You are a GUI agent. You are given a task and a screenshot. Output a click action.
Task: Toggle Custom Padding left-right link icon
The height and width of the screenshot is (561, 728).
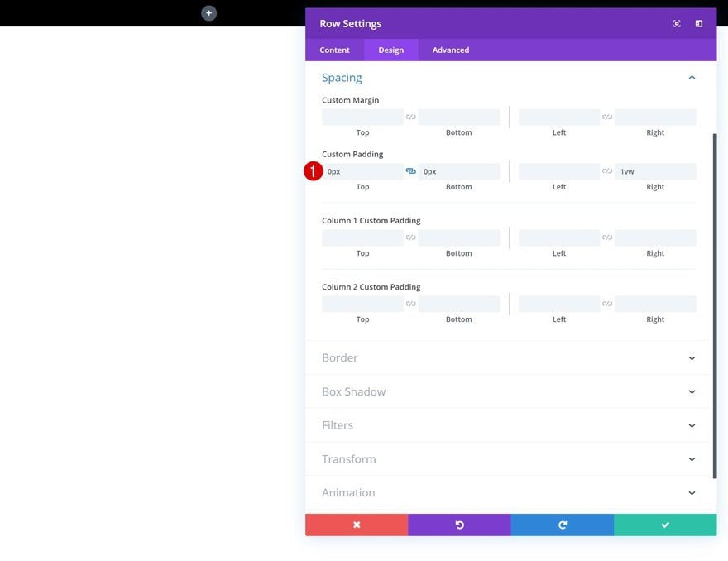tap(607, 171)
